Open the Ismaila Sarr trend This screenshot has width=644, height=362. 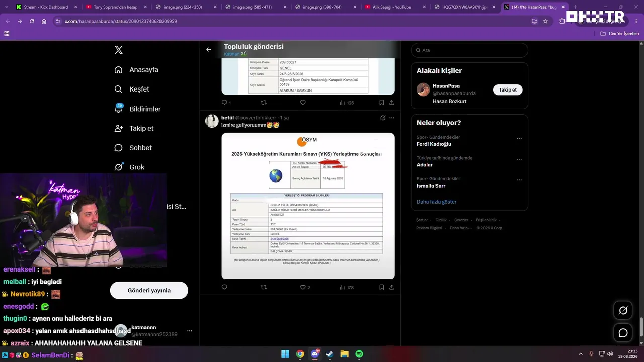(x=432, y=186)
